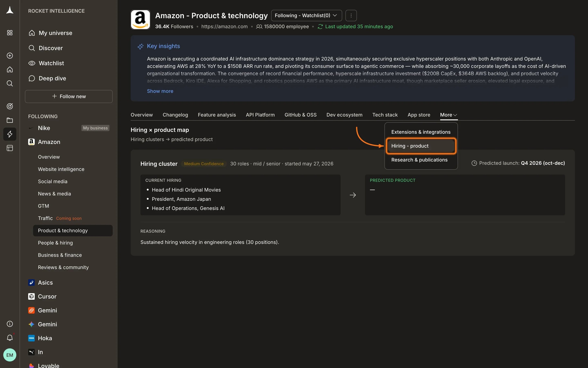
Task: Click the Amazon company logo in header
Action: 140,20
